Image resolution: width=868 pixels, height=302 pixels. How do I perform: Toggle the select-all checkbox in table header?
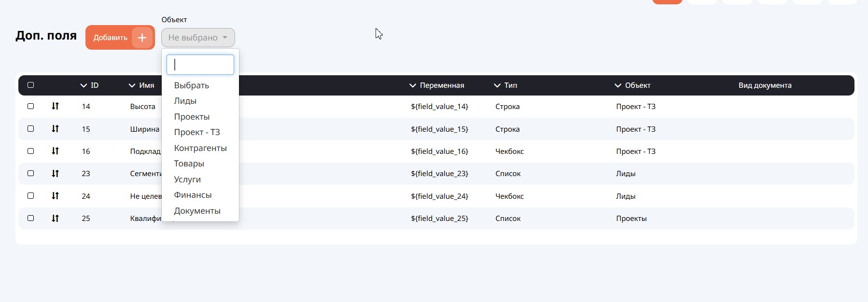click(x=31, y=85)
